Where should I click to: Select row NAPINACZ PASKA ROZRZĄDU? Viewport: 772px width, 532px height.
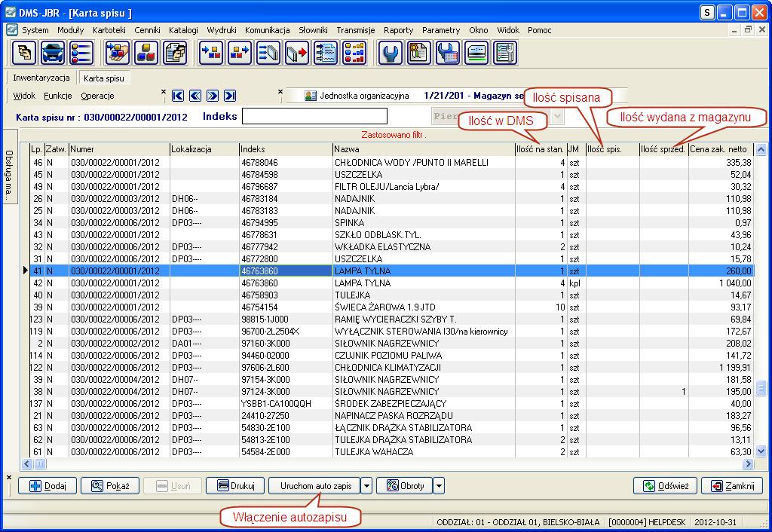point(391,416)
